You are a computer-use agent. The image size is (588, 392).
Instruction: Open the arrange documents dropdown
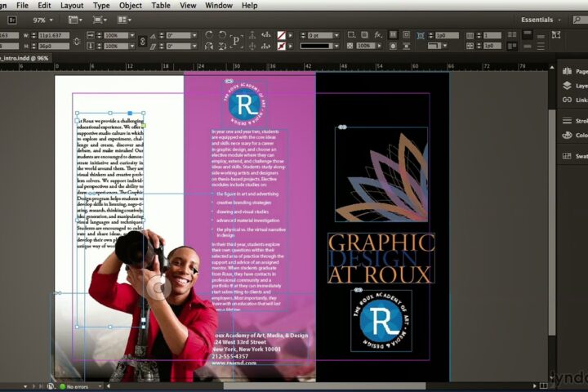(x=124, y=20)
